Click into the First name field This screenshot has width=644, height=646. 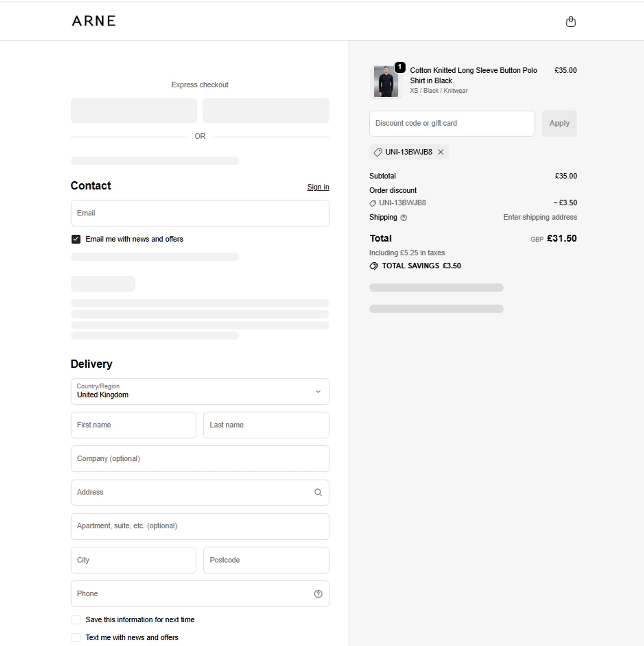point(134,425)
